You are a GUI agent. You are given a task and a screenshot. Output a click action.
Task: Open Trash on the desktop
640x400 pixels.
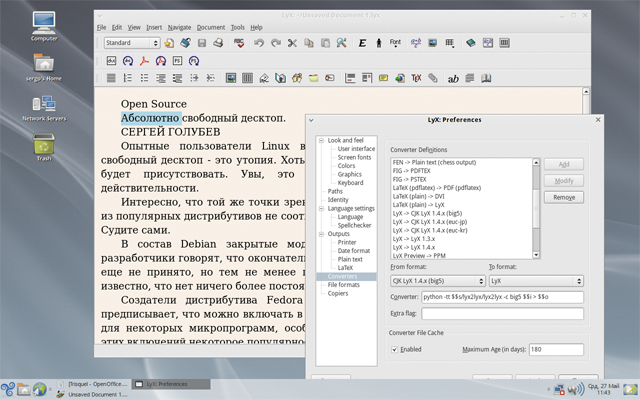tap(44, 147)
